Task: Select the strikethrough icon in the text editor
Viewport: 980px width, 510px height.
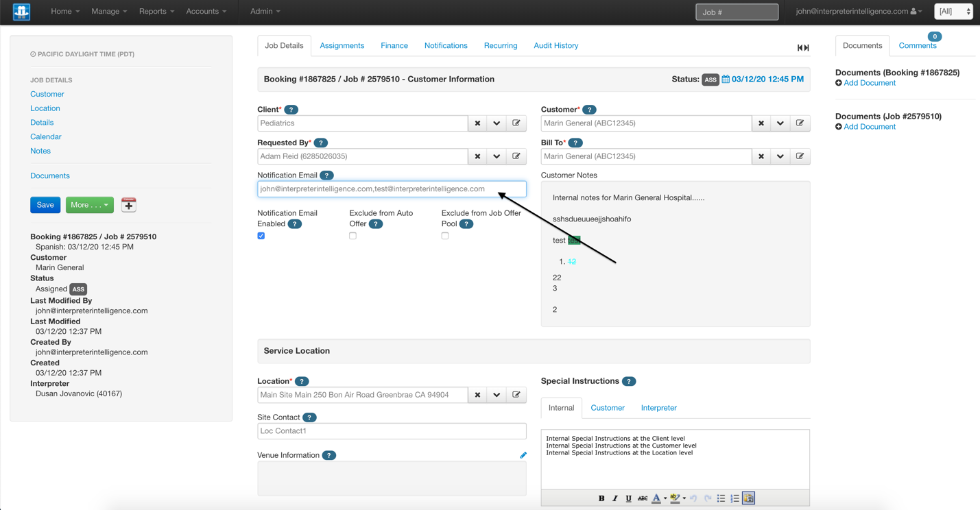Action: coord(642,498)
